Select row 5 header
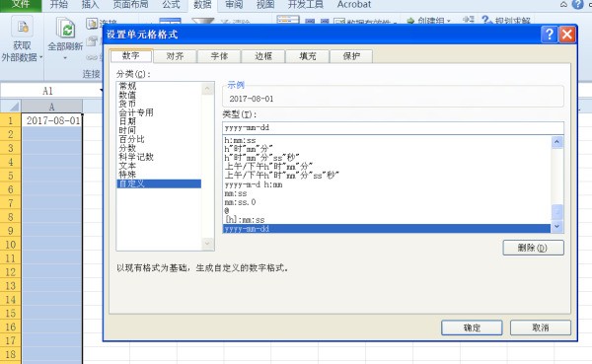 pyautogui.click(x=11, y=176)
